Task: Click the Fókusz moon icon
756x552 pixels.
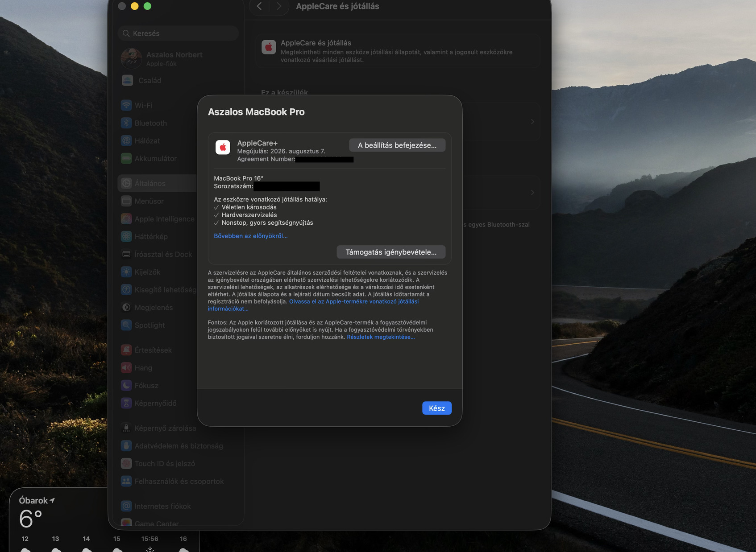Action: click(127, 385)
